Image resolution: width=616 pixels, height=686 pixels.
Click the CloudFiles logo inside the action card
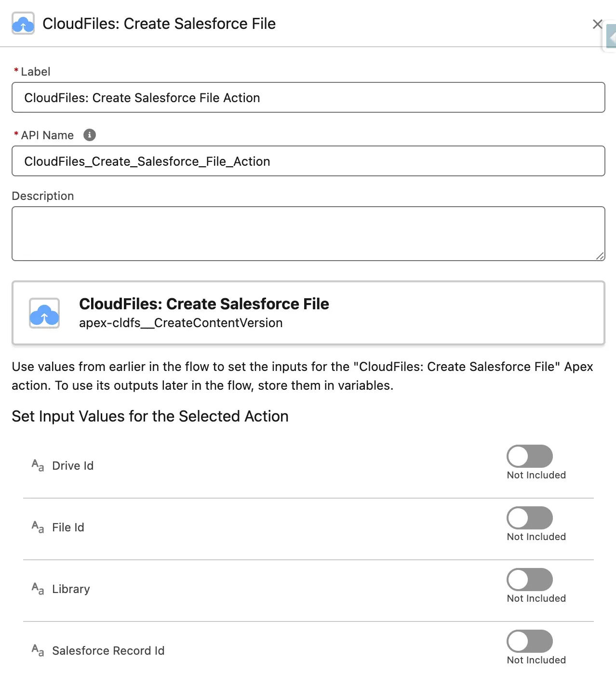[44, 313]
